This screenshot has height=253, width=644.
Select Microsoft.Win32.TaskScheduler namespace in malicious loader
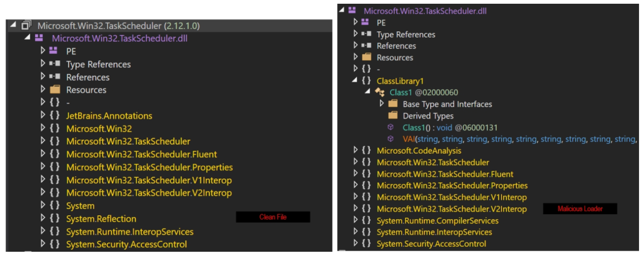pos(433,162)
